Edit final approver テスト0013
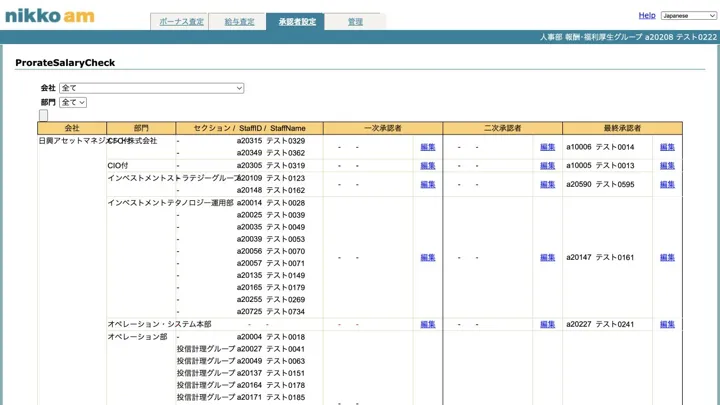 (x=667, y=165)
